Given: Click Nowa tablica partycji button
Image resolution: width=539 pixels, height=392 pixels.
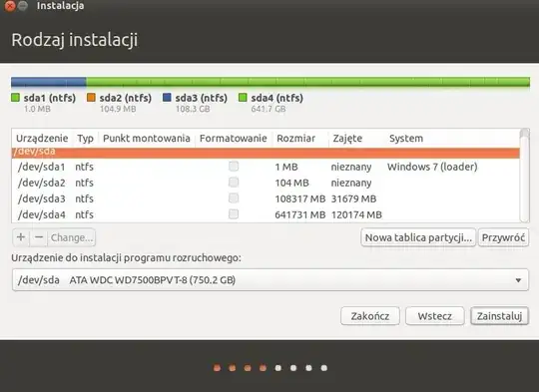Looking at the screenshot, I should click(418, 237).
